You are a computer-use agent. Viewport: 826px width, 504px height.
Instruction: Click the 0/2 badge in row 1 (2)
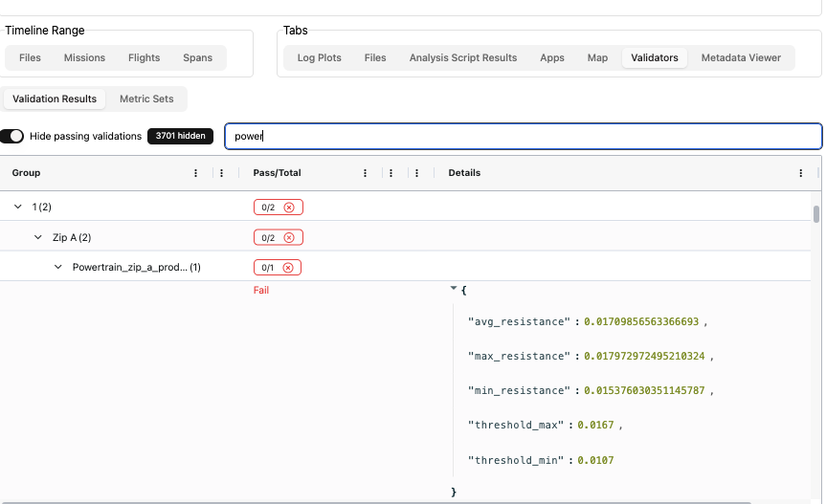[x=279, y=208]
